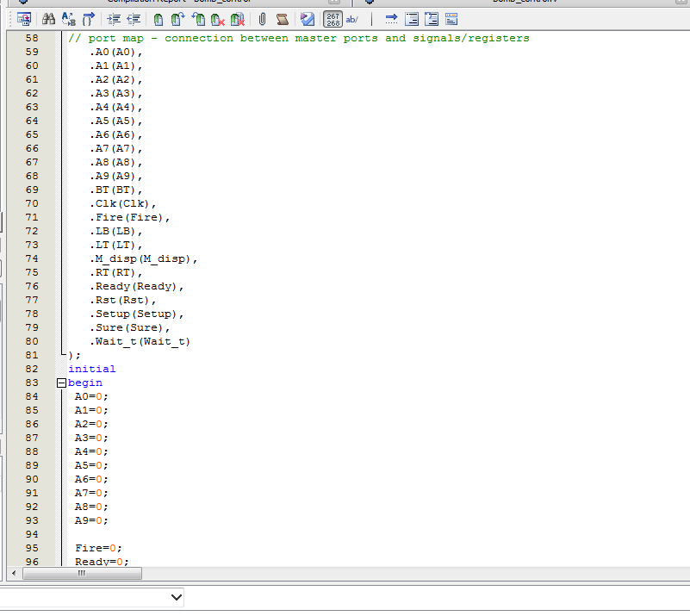Jump to the next bookmark
The image size is (690, 616).
177,19
